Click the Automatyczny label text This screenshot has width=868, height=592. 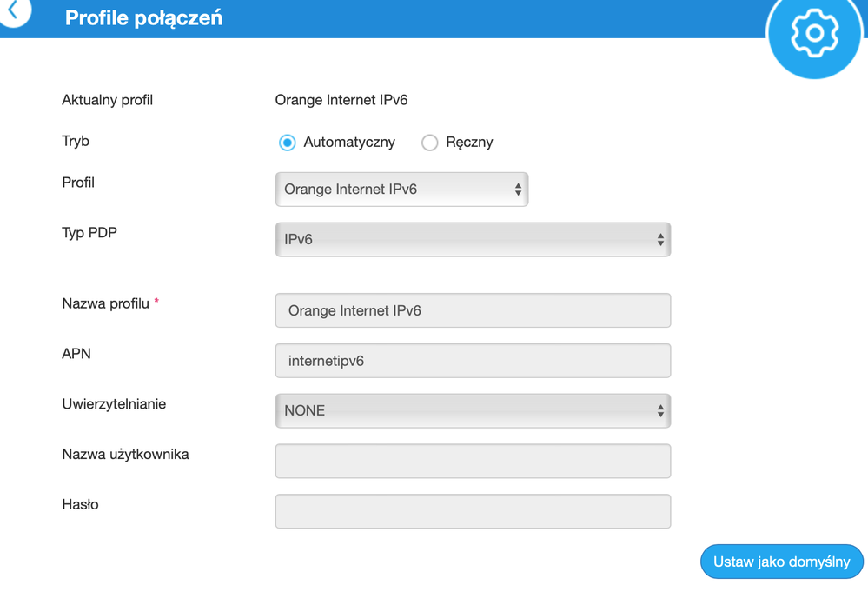(349, 143)
